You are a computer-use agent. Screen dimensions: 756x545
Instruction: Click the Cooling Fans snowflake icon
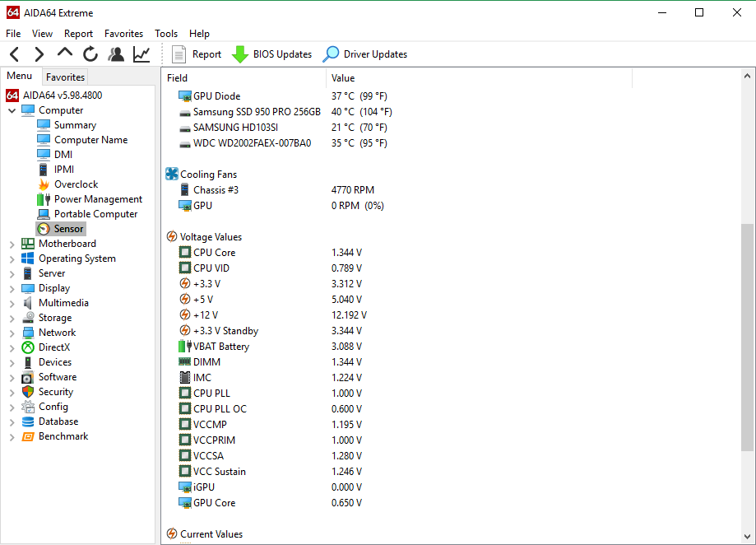tap(172, 174)
